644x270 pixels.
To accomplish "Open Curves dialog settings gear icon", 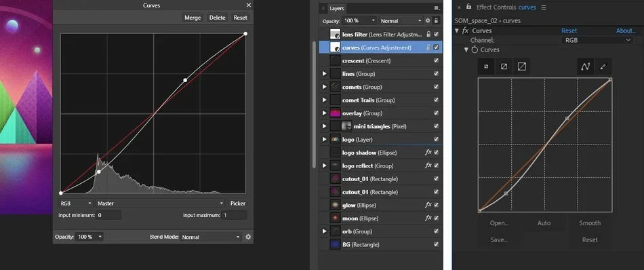I will point(248,237).
